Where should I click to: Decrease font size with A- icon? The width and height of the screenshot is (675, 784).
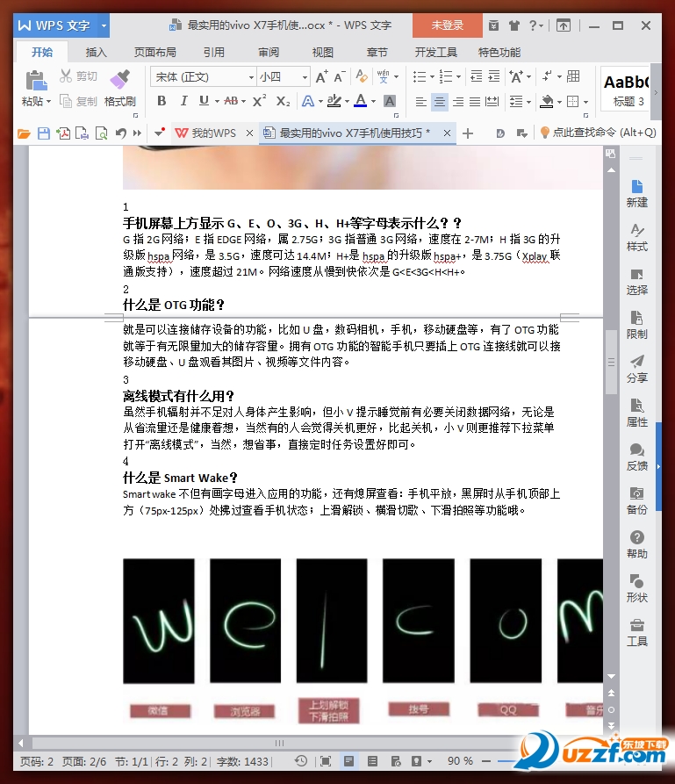340,77
